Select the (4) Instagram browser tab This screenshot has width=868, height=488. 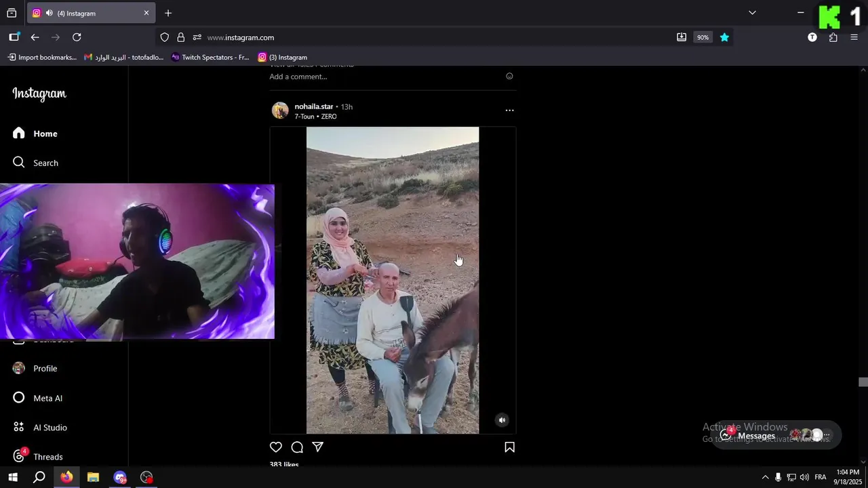pos(91,13)
